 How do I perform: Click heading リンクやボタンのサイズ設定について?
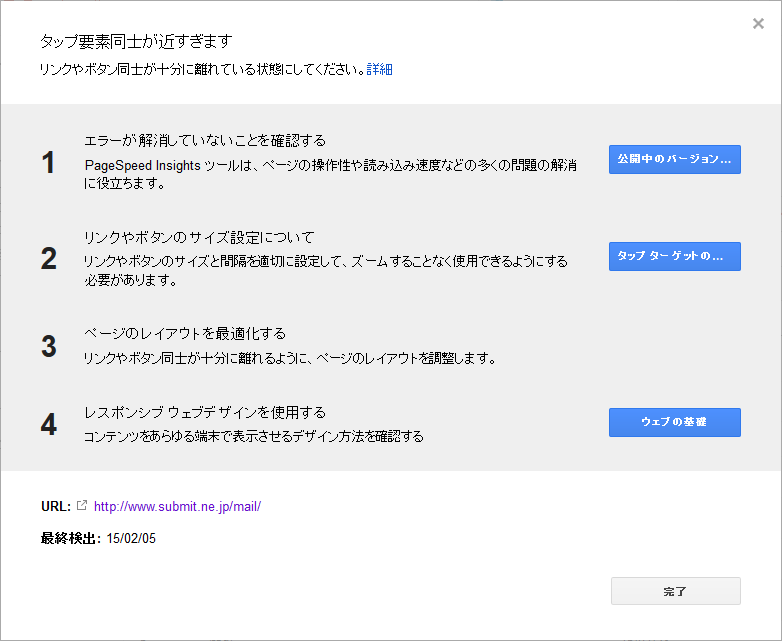[199, 237]
